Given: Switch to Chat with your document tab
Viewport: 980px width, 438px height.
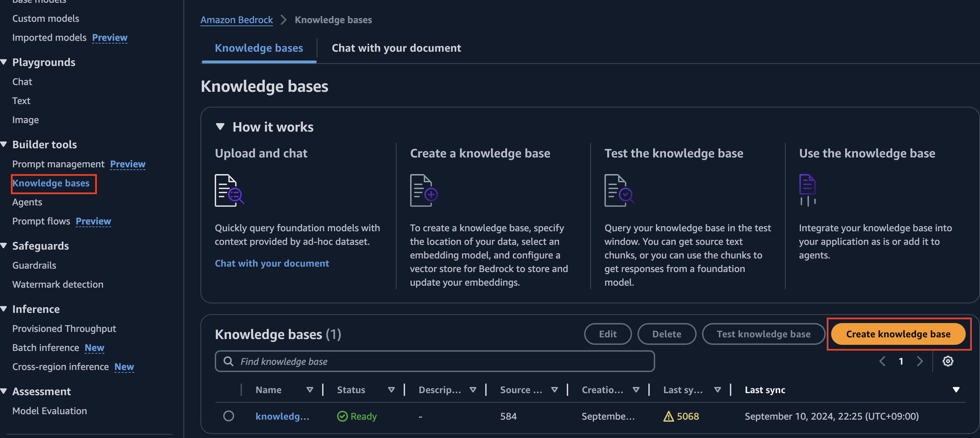Looking at the screenshot, I should click(x=396, y=48).
